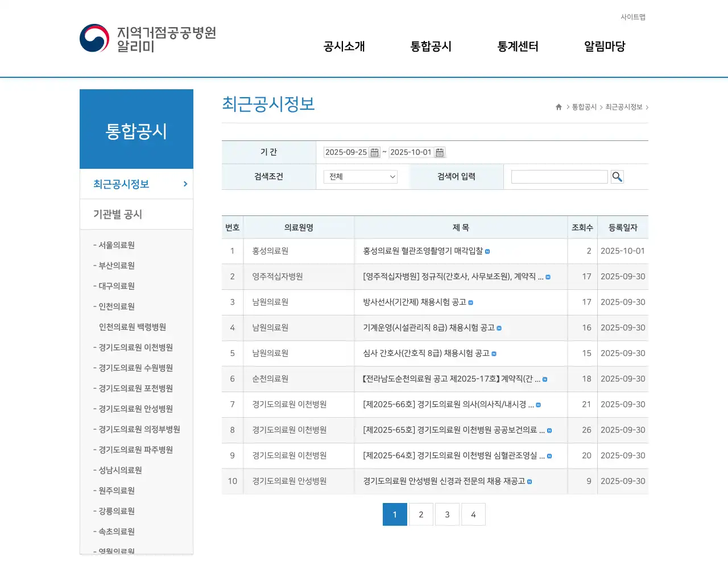Open the start date calendar picker icon

(x=374, y=152)
